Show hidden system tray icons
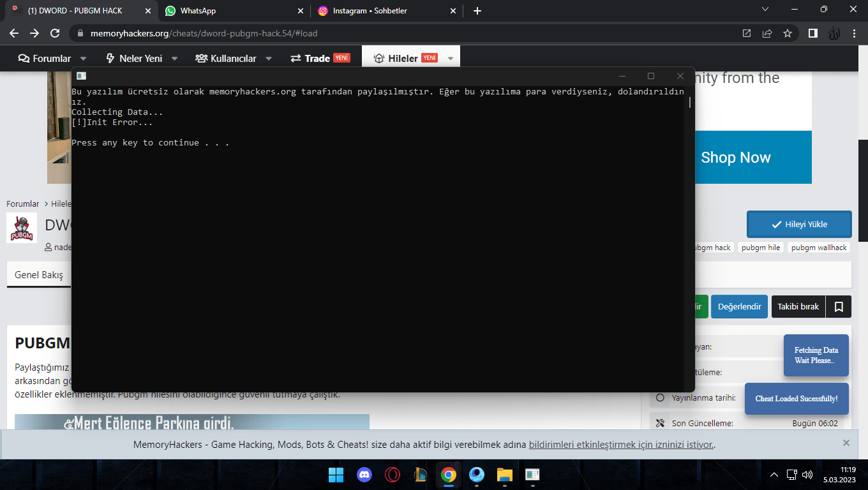The width and height of the screenshot is (868, 490). (x=774, y=475)
